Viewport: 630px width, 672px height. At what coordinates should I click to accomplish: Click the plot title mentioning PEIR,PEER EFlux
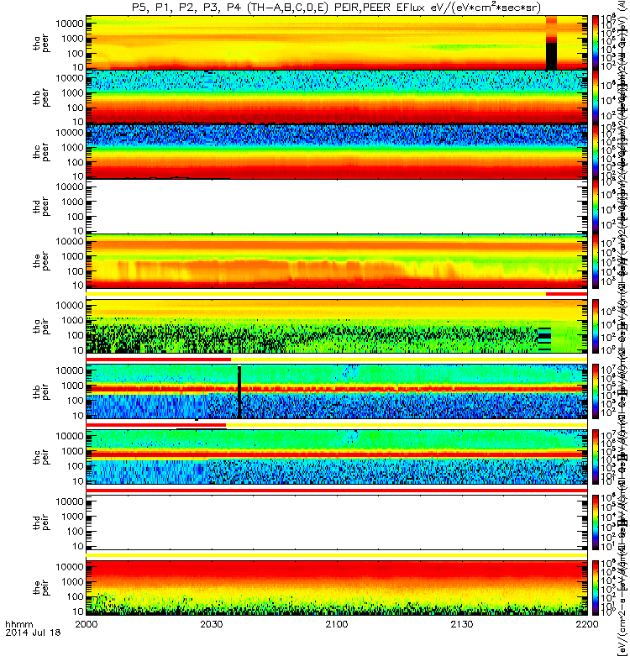pyautogui.click(x=337, y=8)
